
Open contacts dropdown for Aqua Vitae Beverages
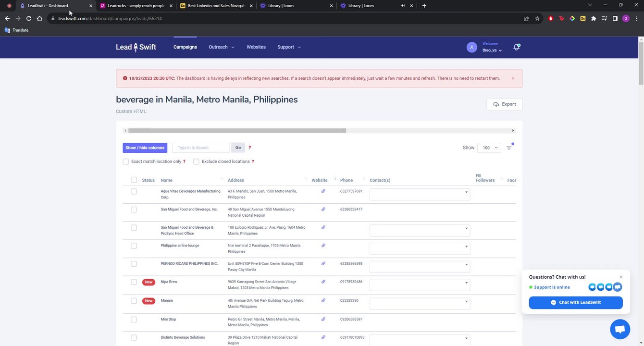[x=420, y=194]
